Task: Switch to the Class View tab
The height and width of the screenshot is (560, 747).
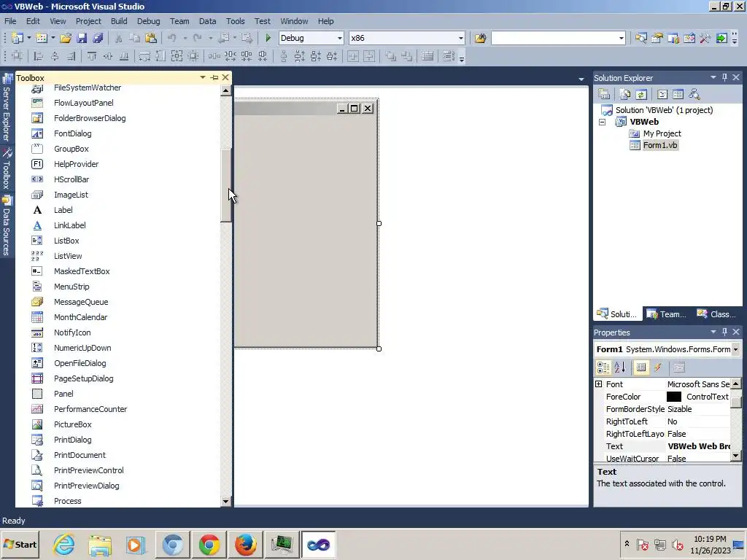Action: pos(716,314)
